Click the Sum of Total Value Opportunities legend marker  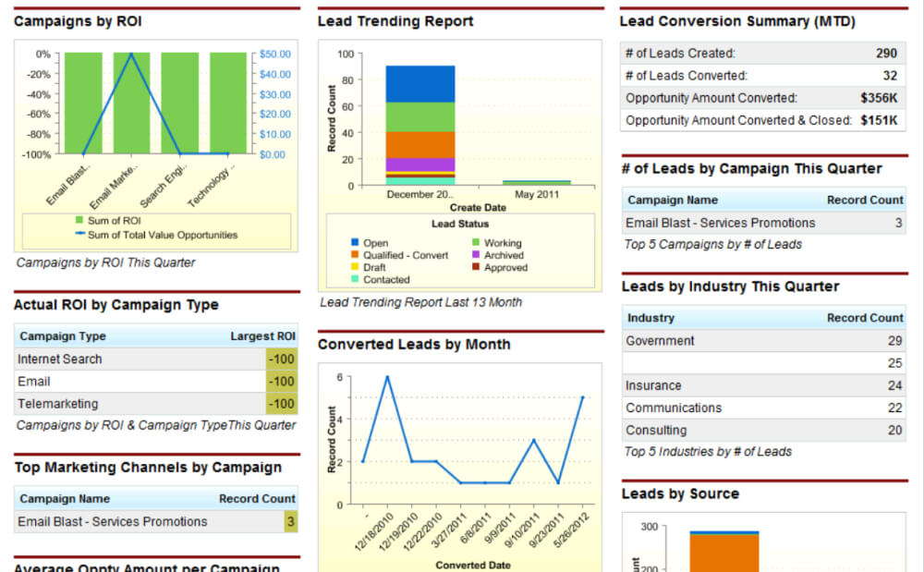[x=79, y=234]
